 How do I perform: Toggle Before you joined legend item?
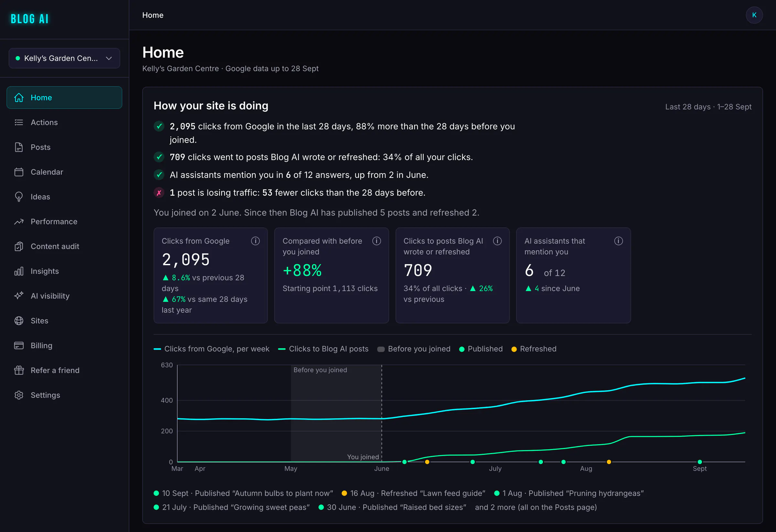pos(414,349)
